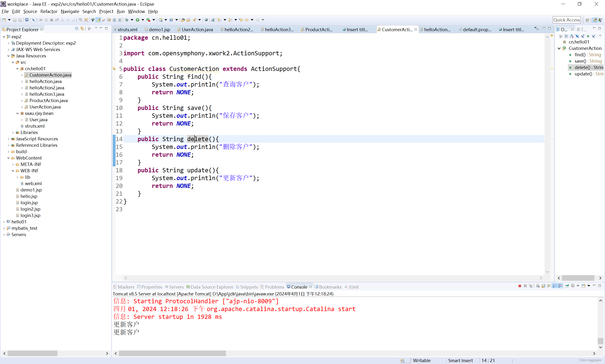Screen dimensions: 605x364
Task: Click the Console horizontal scrollbar thumb
Action: click(172, 353)
